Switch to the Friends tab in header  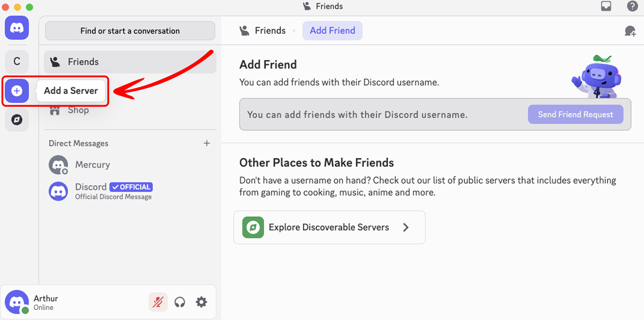pos(263,30)
